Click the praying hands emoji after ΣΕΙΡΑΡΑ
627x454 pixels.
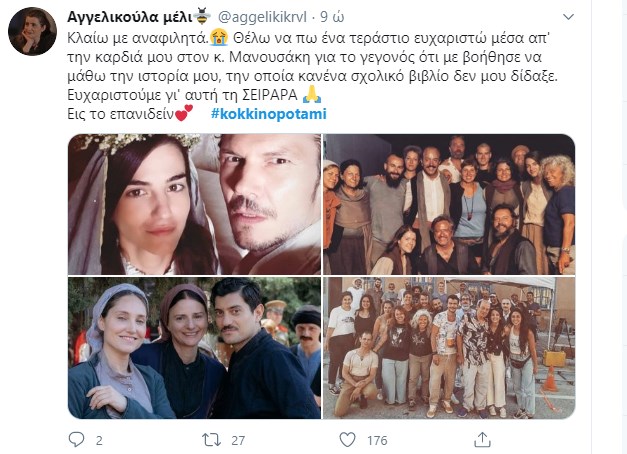[312, 95]
